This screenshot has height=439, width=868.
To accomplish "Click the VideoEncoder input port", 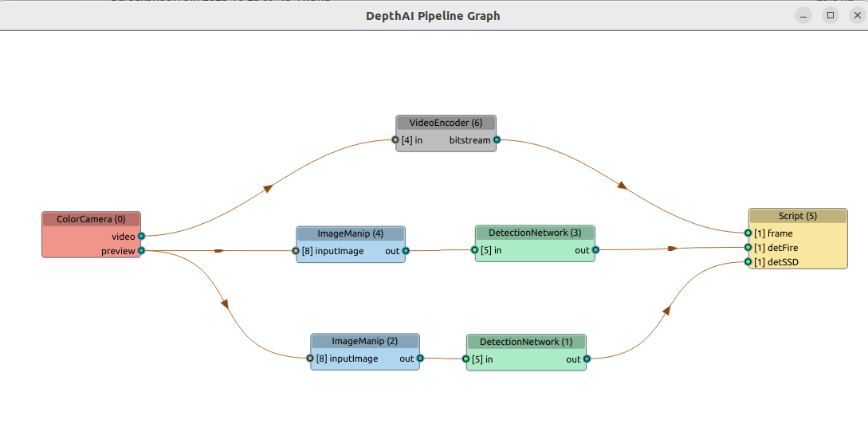I will 395,139.
